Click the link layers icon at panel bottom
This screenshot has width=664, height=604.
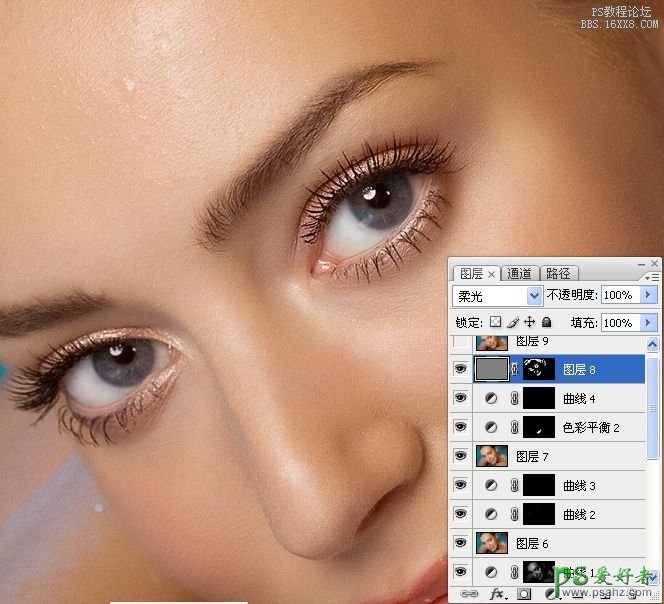coord(469,593)
